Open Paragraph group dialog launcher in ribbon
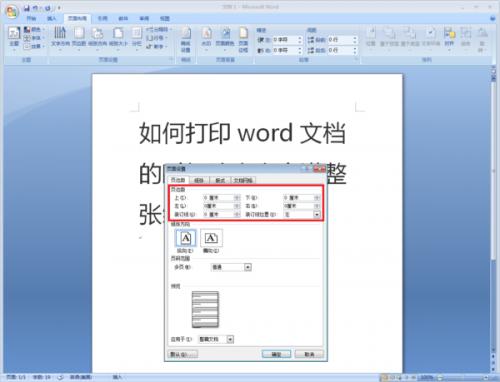 click(x=356, y=59)
